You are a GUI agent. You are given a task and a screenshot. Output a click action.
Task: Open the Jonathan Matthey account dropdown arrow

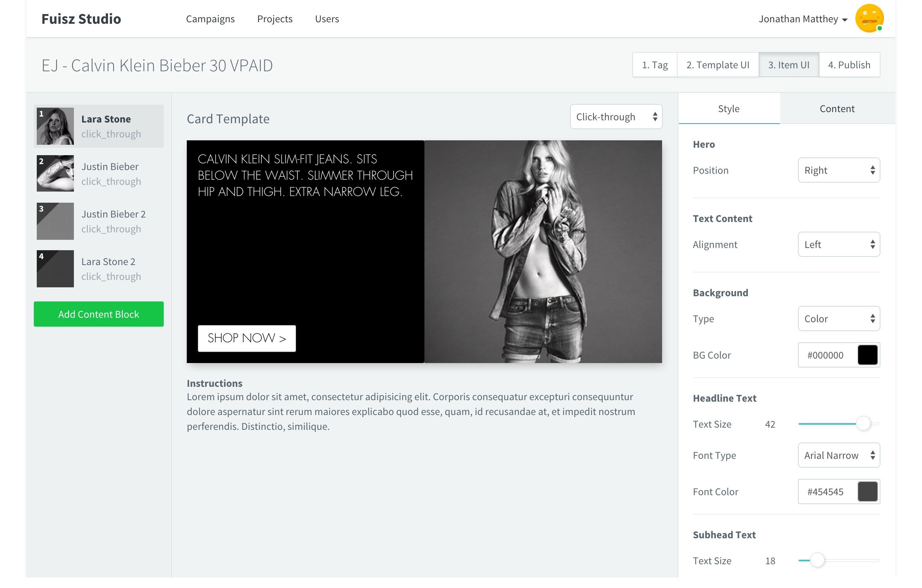coord(845,20)
